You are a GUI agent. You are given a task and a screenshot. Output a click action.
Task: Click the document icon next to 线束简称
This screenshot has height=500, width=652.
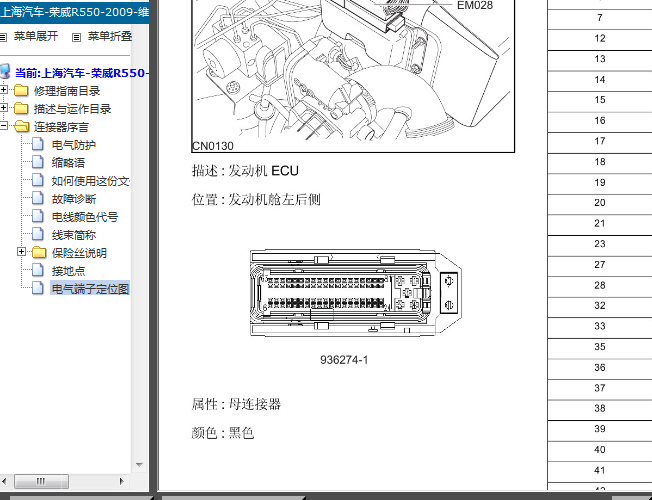[x=38, y=234]
